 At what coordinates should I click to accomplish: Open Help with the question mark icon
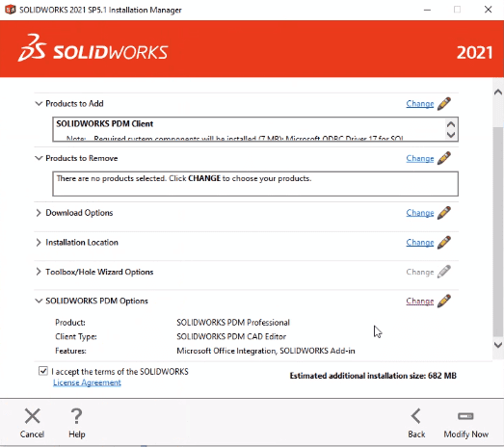pyautogui.click(x=76, y=416)
